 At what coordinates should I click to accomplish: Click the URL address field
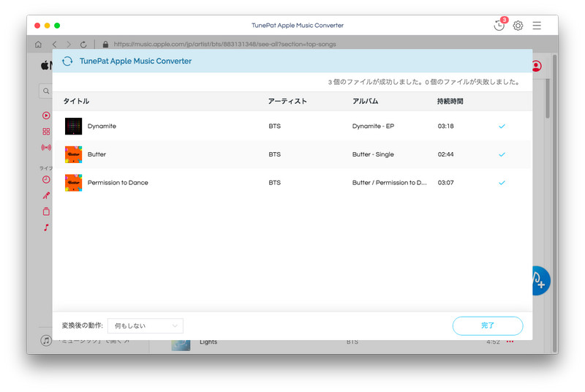point(224,45)
